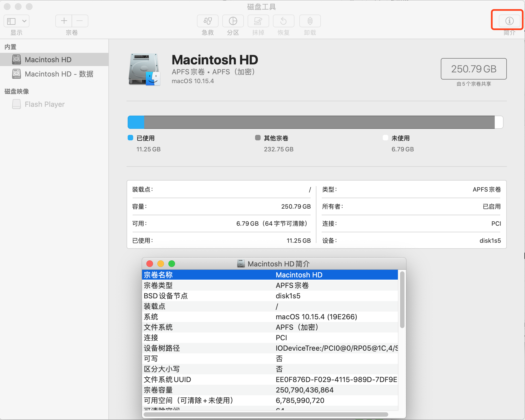525x420 pixels.
Task: Click the 连接 PCI row in details table
Action: pos(412,223)
